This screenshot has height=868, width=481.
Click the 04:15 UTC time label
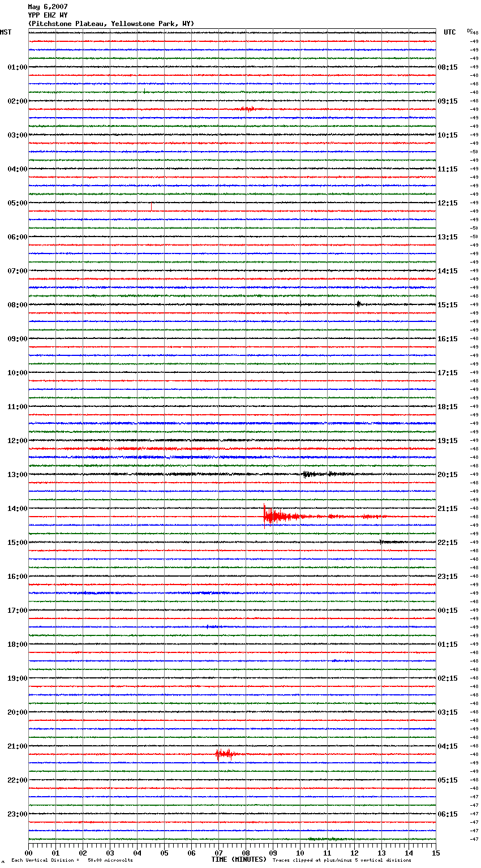click(448, 746)
